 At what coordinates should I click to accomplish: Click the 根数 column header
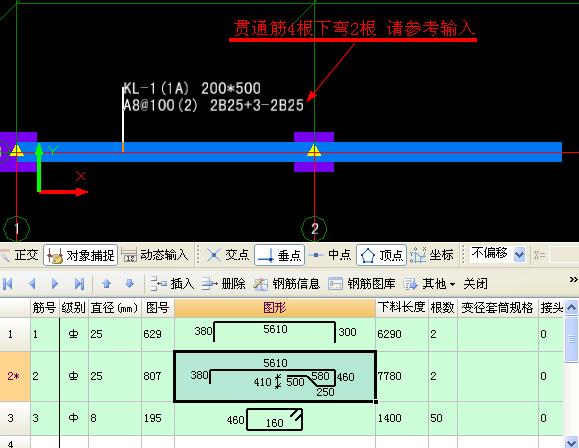coord(442,307)
